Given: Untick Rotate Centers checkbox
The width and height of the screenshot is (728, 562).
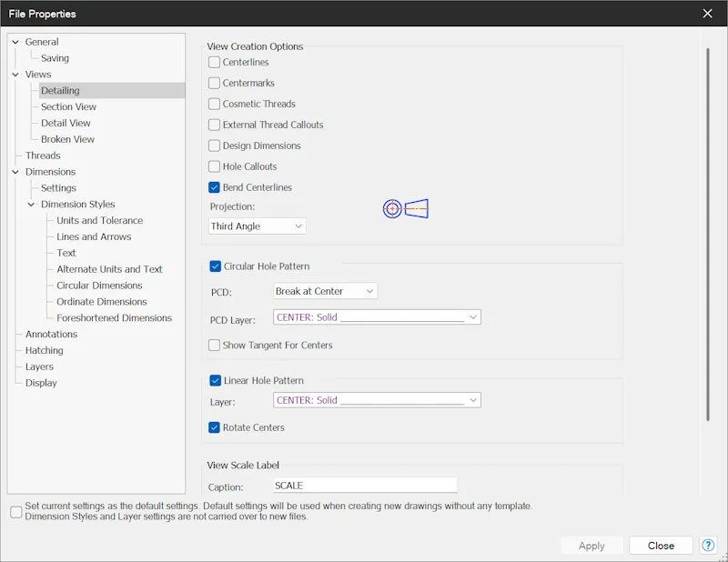Looking at the screenshot, I should pyautogui.click(x=214, y=427).
